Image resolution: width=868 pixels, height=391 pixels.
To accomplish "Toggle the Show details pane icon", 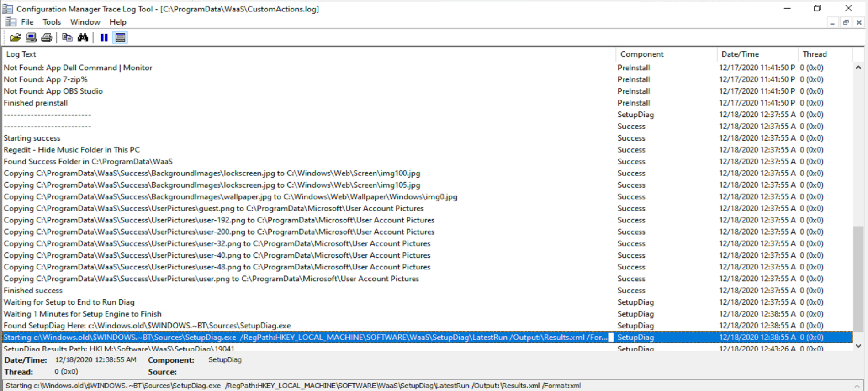I will (120, 37).
